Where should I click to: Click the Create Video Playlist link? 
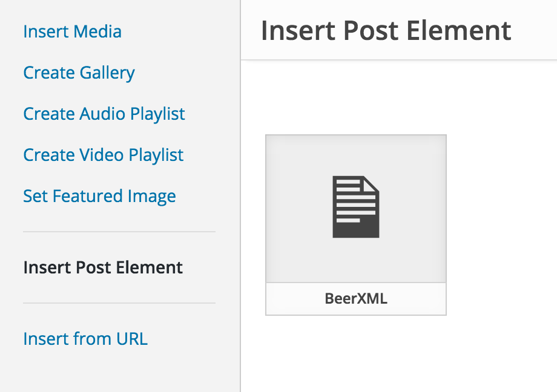[103, 155]
